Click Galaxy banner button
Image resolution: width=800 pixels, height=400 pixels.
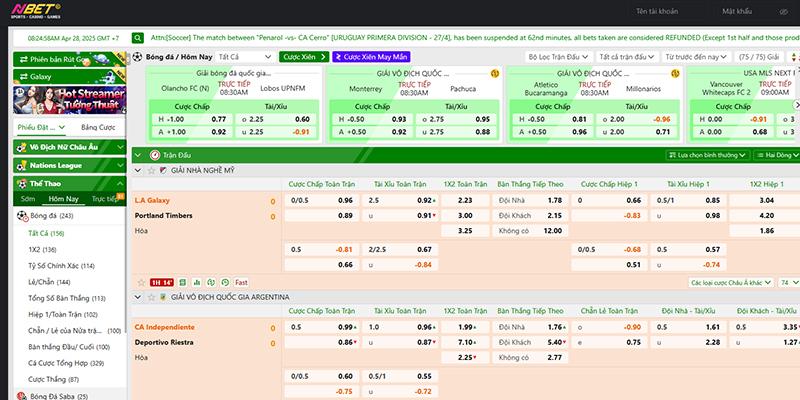pyautogui.click(x=69, y=77)
